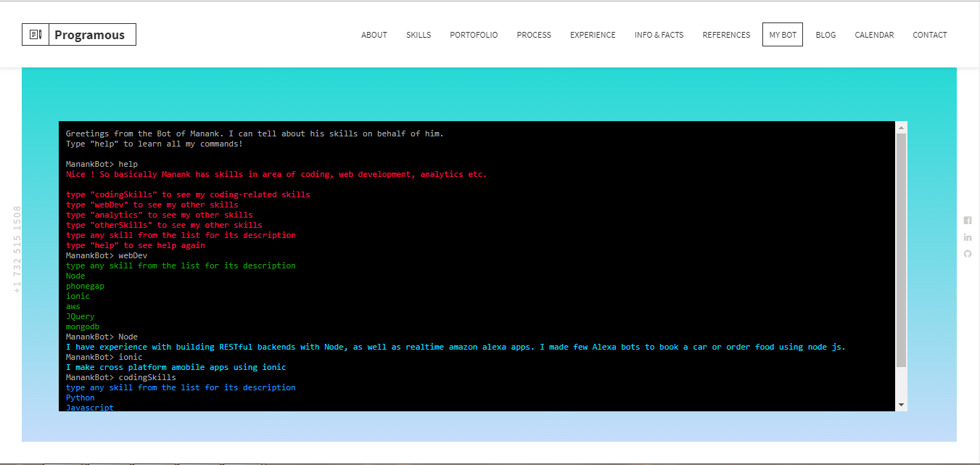Click the Programous site title
Image resolution: width=980 pixels, height=465 pixels.
point(89,35)
